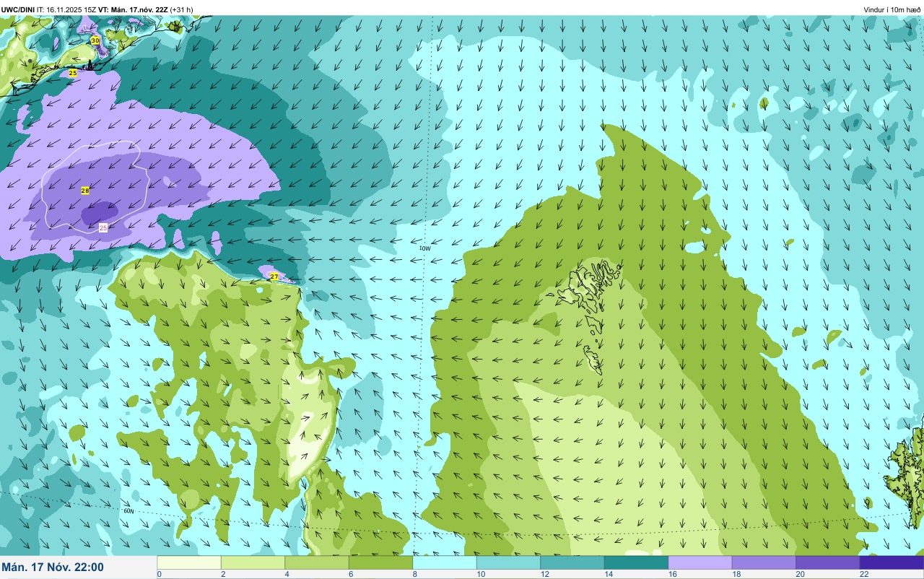The image size is (924, 579).
Task: Select the 14–16 dark teal legend swatch
Action: point(636,562)
